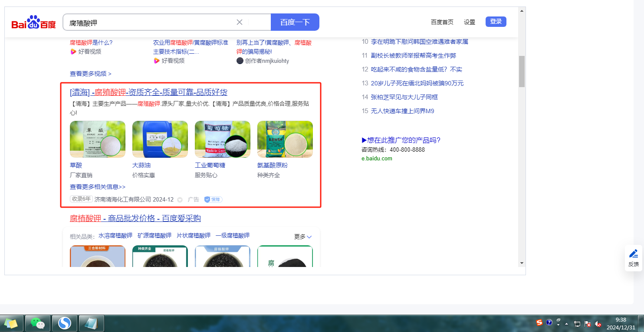Open the notepad icon in the taskbar
644x332 pixels.
tap(91, 323)
